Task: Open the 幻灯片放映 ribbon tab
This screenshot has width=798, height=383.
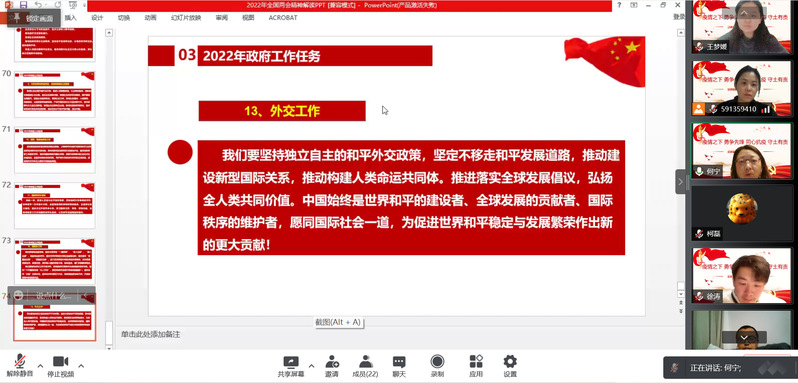Action: (186, 18)
